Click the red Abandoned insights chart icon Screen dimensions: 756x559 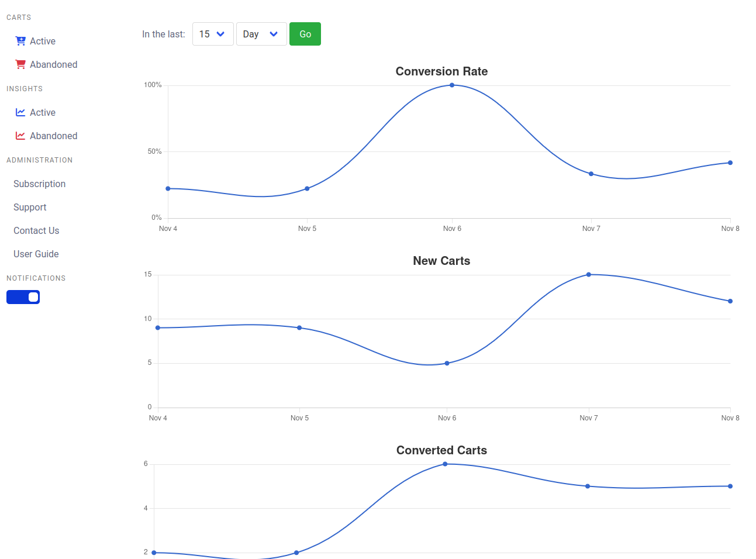20,136
